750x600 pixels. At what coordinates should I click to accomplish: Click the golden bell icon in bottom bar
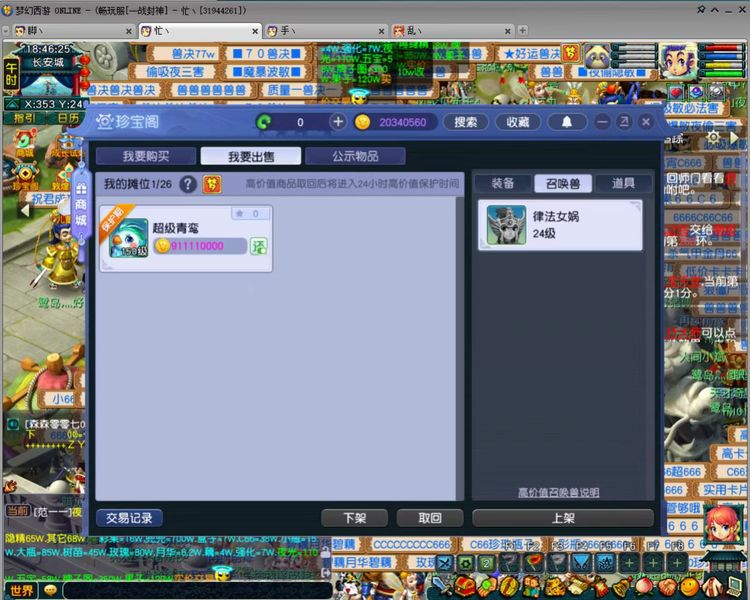click(x=623, y=586)
